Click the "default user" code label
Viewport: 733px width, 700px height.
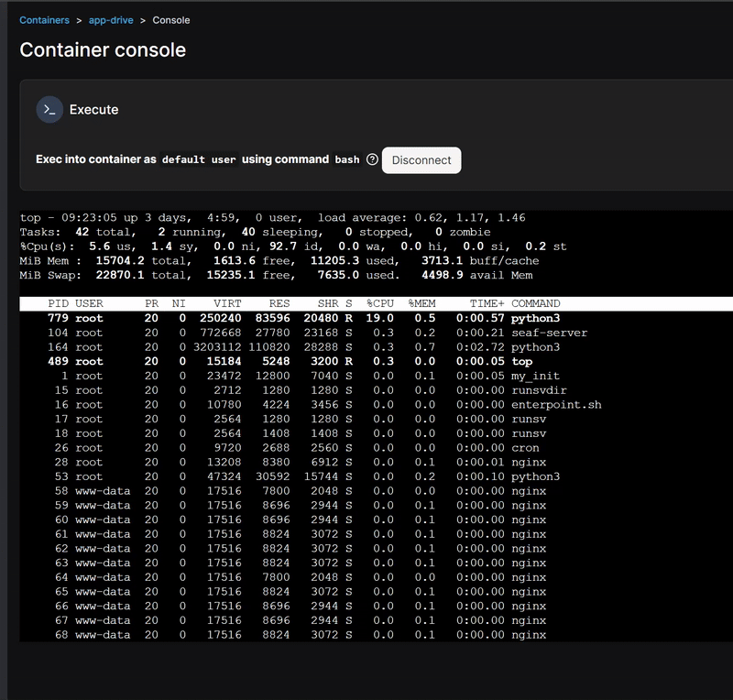pyautogui.click(x=199, y=159)
